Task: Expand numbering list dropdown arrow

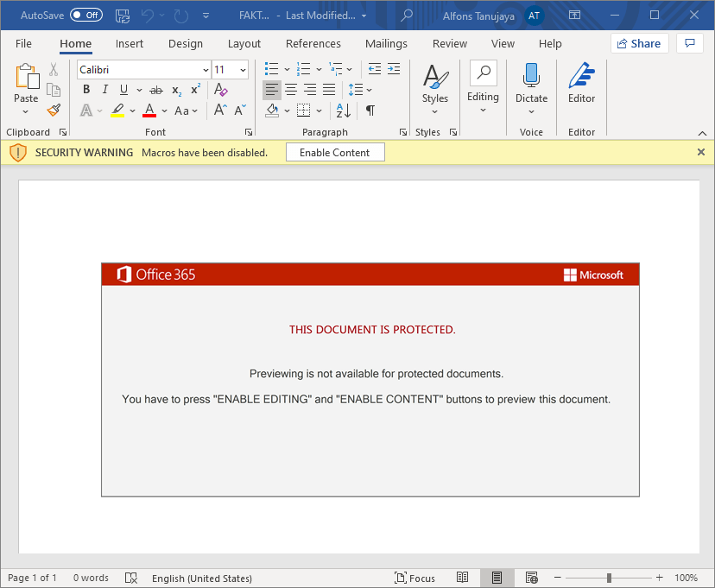Action: pos(319,69)
